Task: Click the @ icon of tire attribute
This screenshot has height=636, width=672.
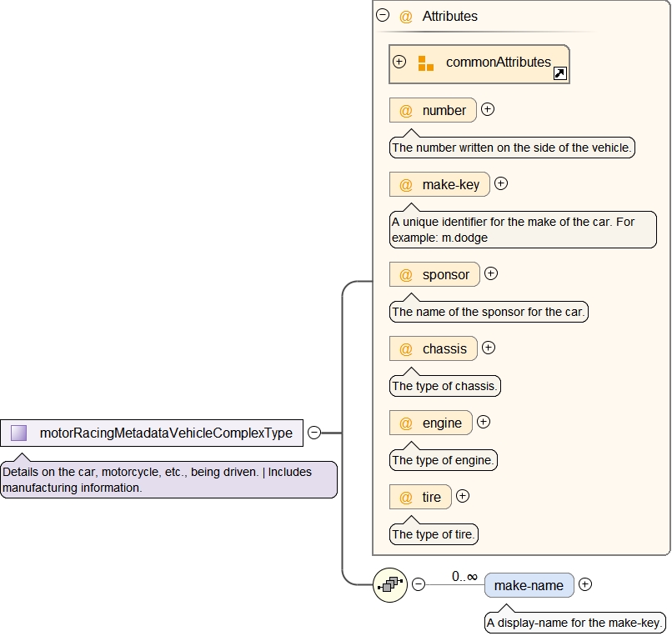Action: click(x=406, y=497)
